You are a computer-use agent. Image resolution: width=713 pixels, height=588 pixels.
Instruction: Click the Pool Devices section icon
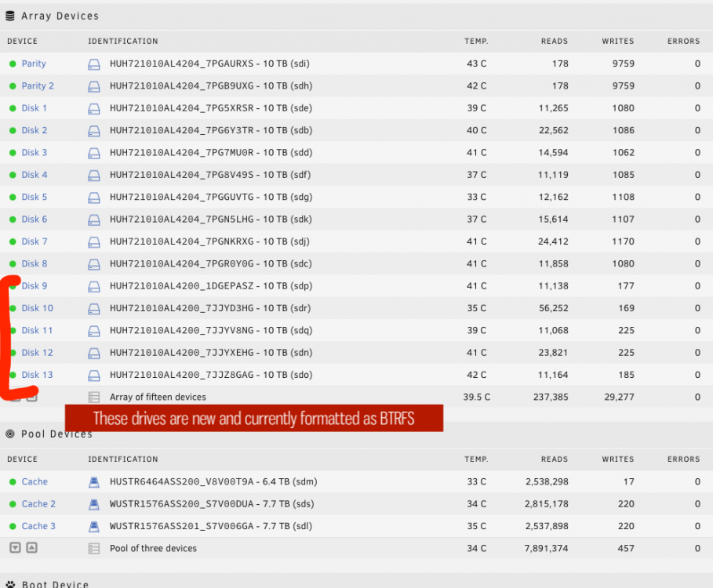[10, 434]
